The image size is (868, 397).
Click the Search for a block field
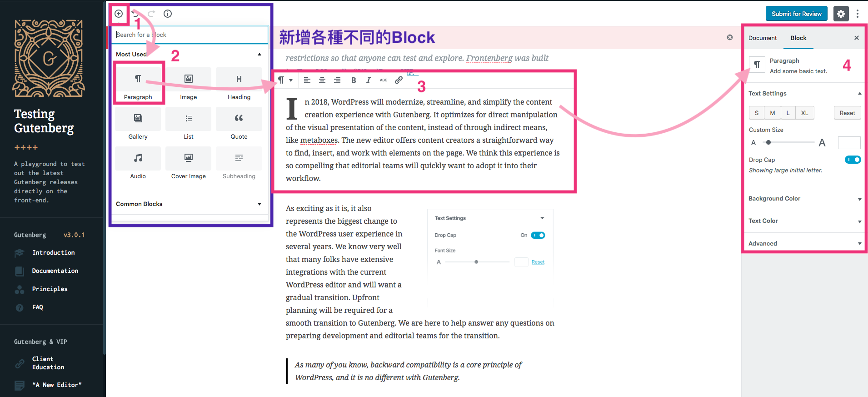[190, 35]
